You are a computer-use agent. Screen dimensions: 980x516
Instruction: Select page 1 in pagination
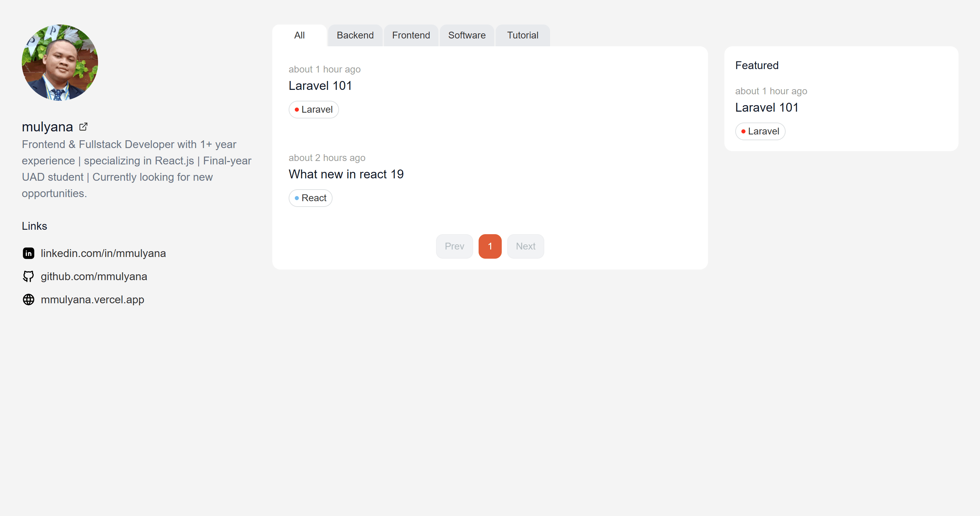(490, 246)
